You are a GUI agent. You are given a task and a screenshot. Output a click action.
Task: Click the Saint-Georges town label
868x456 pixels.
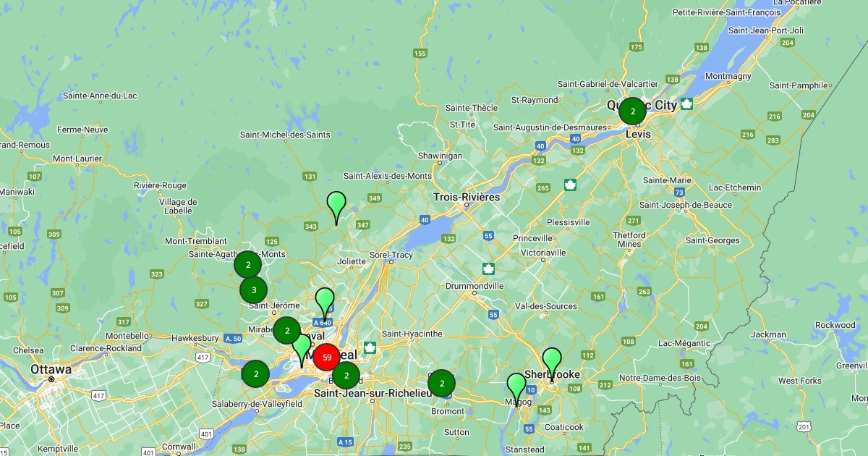pos(712,240)
